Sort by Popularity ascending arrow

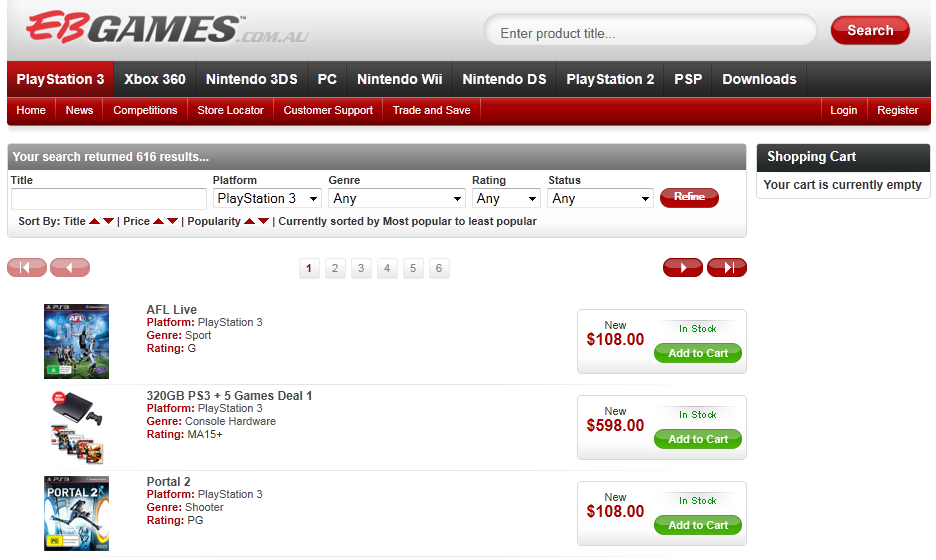(x=250, y=222)
